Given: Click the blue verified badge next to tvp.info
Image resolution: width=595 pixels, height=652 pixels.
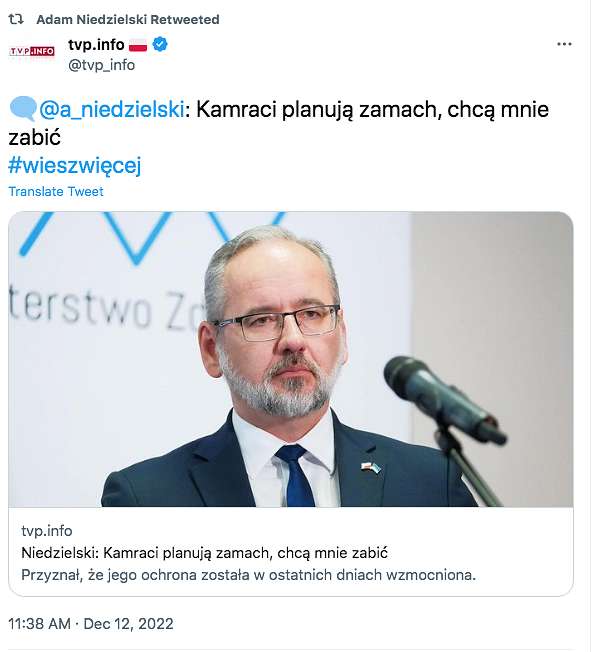Looking at the screenshot, I should pyautogui.click(x=160, y=44).
